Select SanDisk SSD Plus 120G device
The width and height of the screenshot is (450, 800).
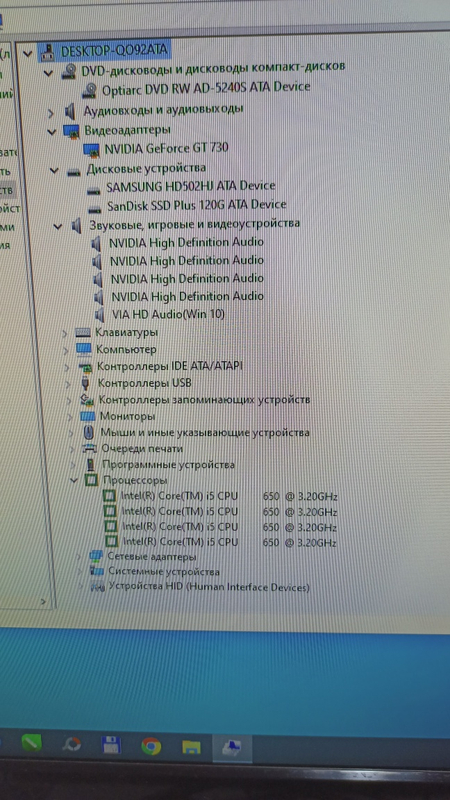click(x=197, y=205)
